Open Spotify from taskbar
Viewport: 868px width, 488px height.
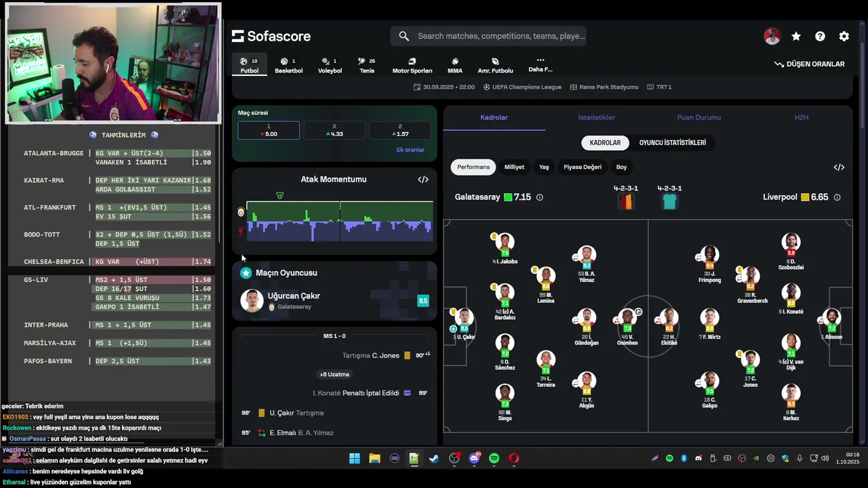494,459
